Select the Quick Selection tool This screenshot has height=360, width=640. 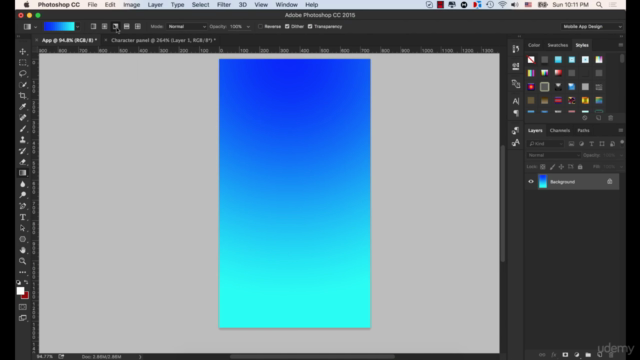click(22, 84)
